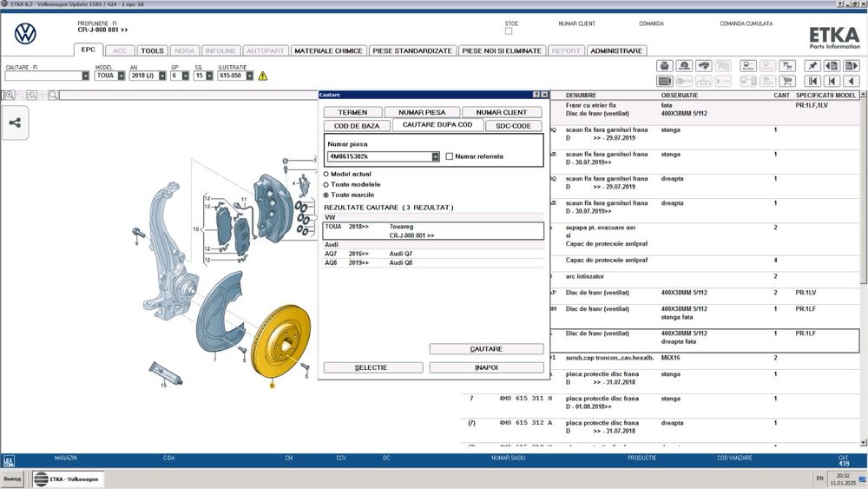Click the pushpin icon

coord(812,66)
